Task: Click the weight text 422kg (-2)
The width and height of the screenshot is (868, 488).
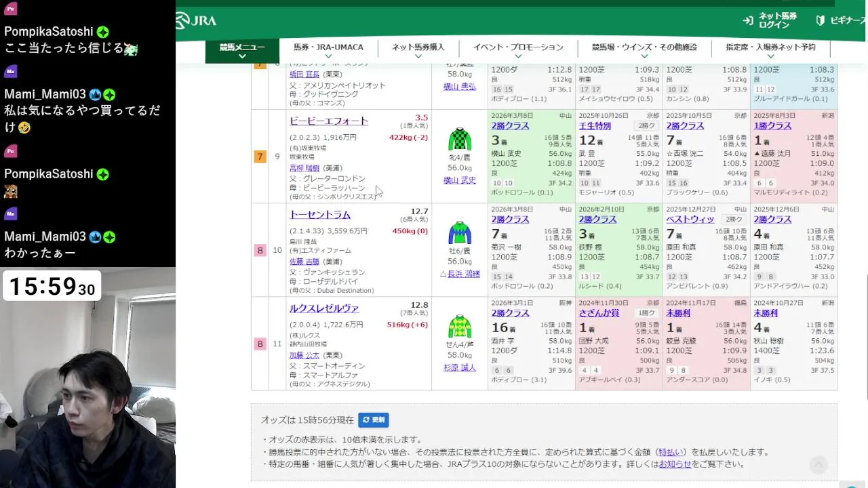Action: click(x=408, y=138)
